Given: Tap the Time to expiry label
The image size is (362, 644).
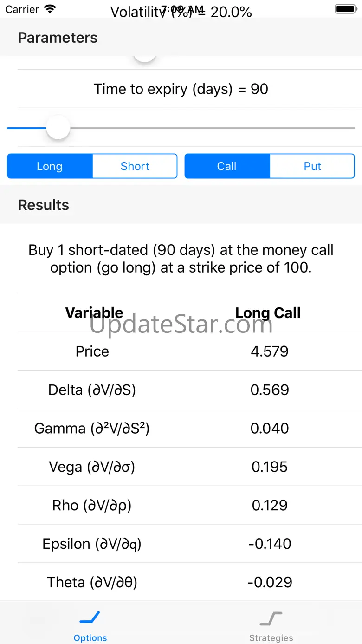Looking at the screenshot, I should tap(181, 89).
